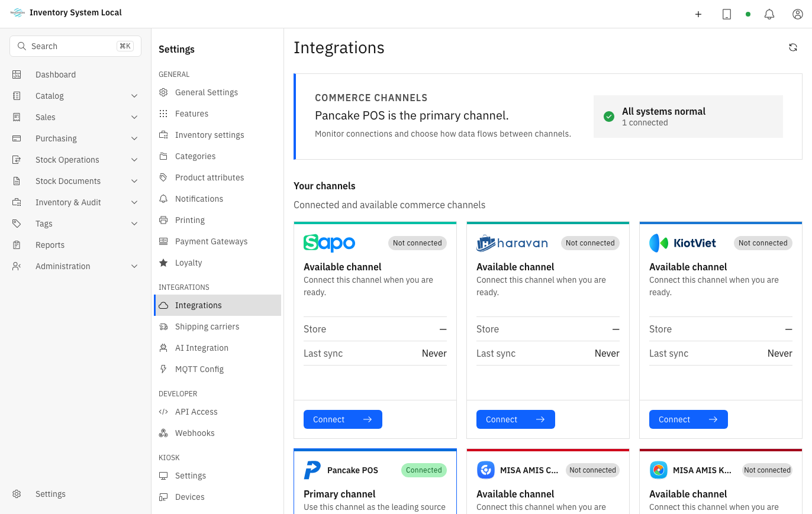Click the Stock Documents file icon
Viewport: 812px width, 514px height.
(17, 181)
